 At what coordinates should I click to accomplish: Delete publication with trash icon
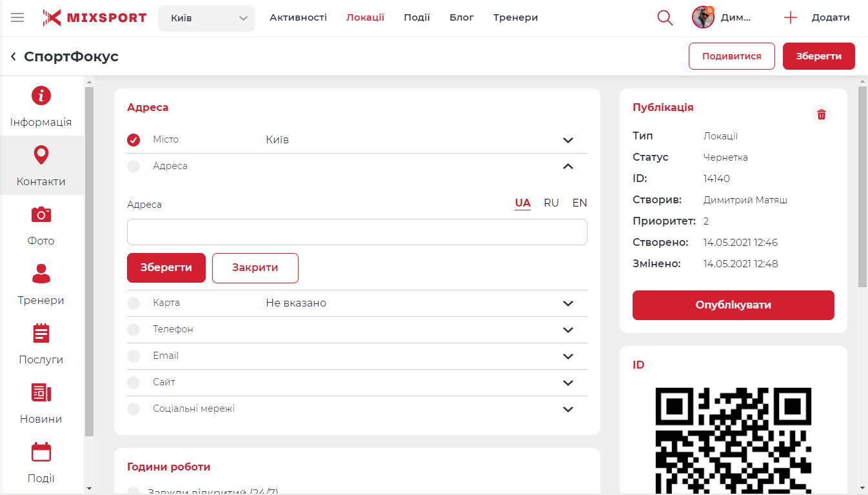[x=821, y=114]
